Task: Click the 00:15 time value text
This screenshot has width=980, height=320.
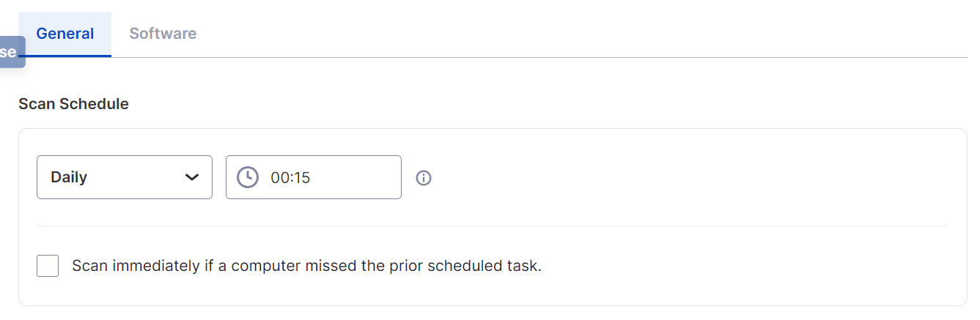Action: [x=290, y=177]
